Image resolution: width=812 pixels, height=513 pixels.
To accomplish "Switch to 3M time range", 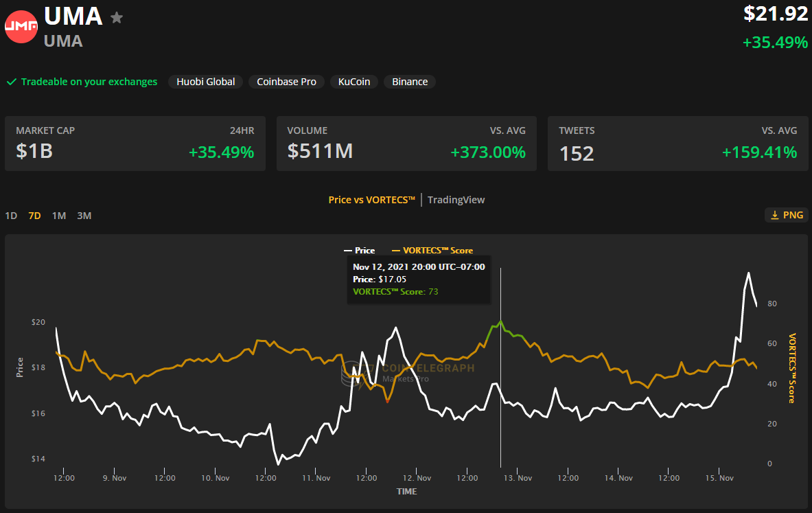I will coord(84,216).
